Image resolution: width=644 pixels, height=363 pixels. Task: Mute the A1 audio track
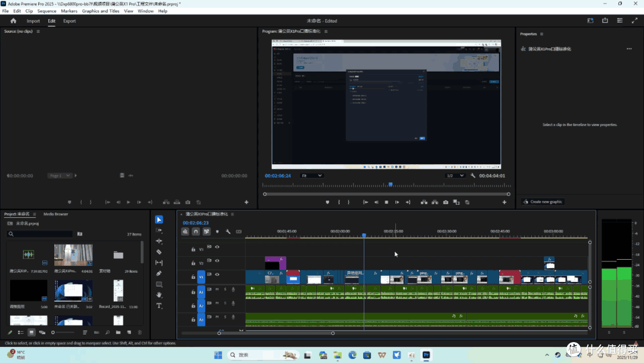pyautogui.click(x=217, y=290)
